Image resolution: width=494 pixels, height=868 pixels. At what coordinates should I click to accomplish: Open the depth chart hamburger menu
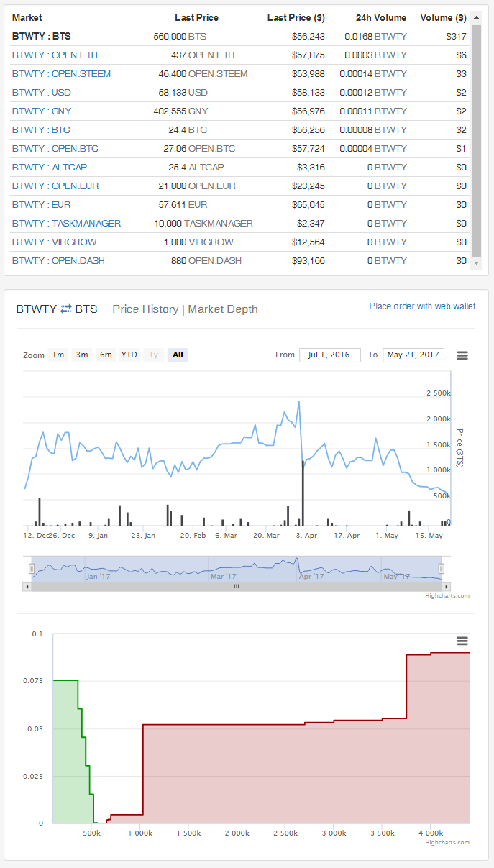(462, 641)
